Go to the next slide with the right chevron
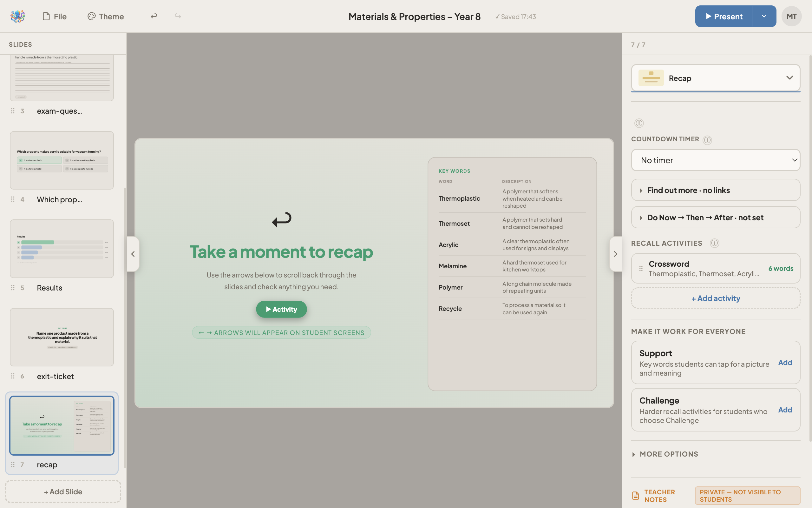The width and height of the screenshot is (812, 508). pyautogui.click(x=615, y=254)
